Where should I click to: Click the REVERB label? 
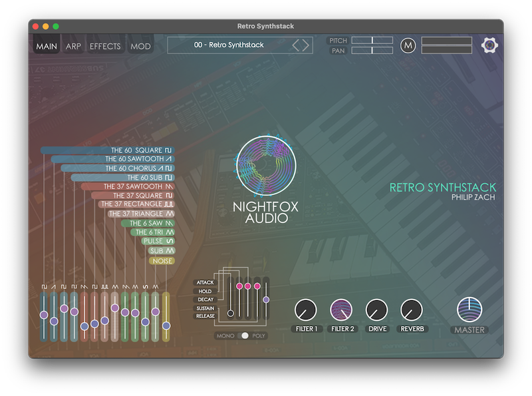pos(412,329)
